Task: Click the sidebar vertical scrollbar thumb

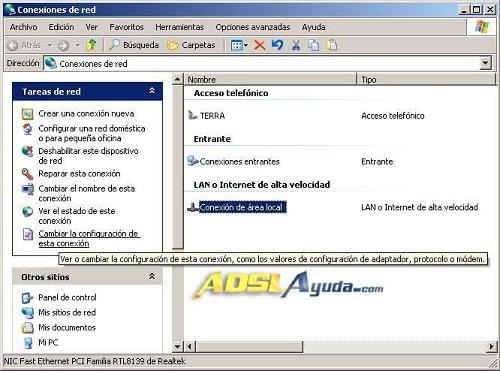Action: (178, 167)
